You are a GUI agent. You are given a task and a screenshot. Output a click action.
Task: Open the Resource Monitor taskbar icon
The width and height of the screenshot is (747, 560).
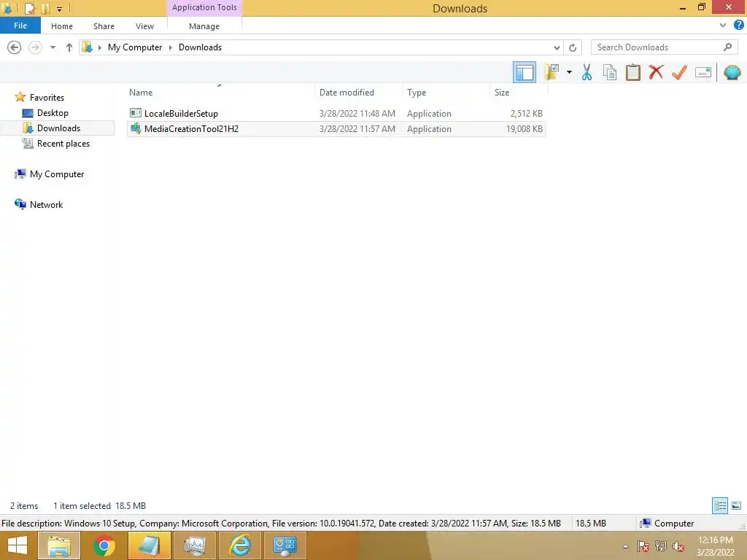point(194,545)
